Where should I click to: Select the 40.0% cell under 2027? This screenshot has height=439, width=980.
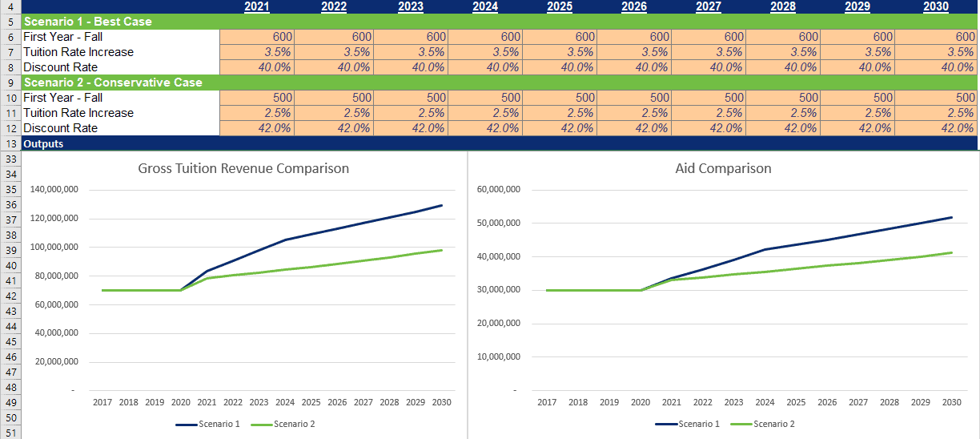(709, 67)
